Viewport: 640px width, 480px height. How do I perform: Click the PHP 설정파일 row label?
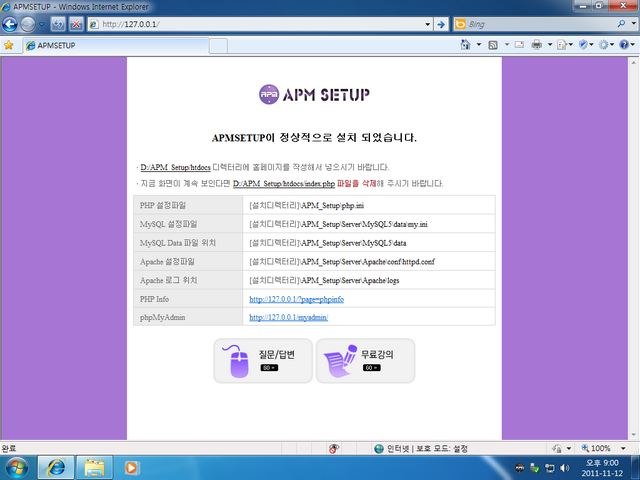pos(163,205)
